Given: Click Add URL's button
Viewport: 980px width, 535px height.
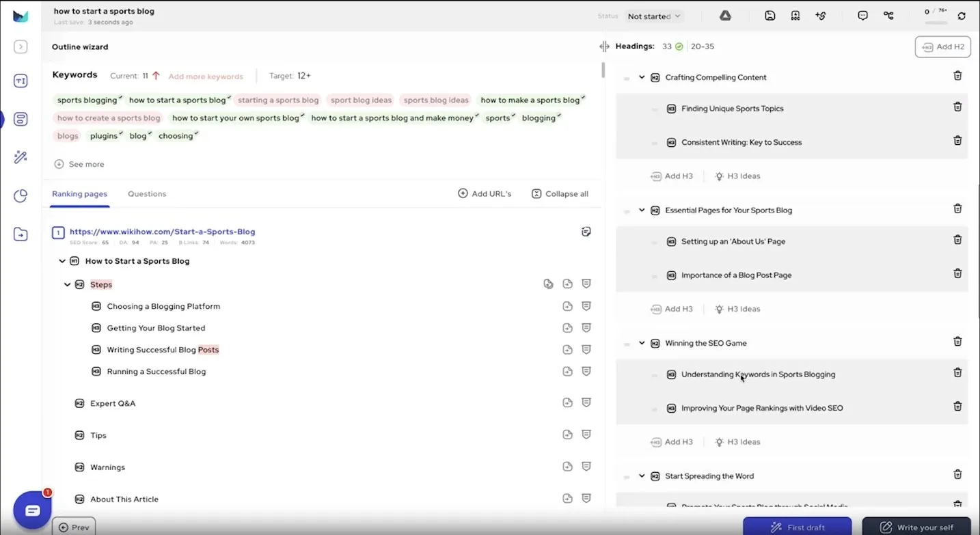Looking at the screenshot, I should click(x=485, y=194).
